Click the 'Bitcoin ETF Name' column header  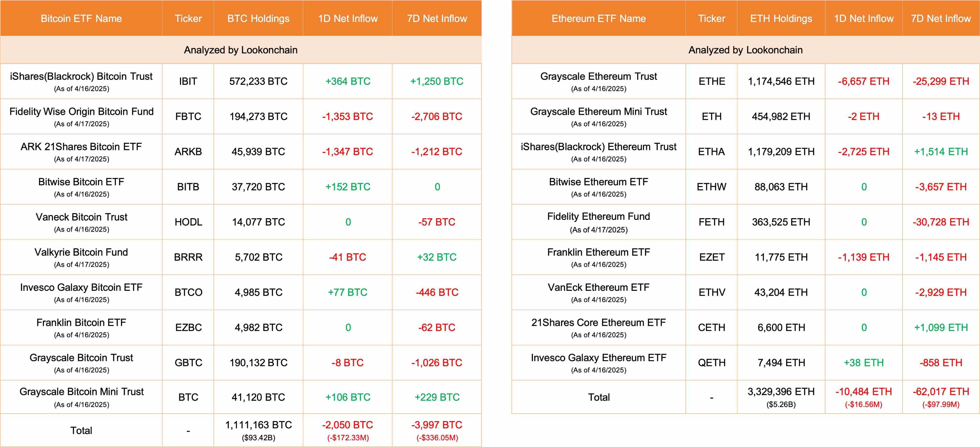coord(81,19)
